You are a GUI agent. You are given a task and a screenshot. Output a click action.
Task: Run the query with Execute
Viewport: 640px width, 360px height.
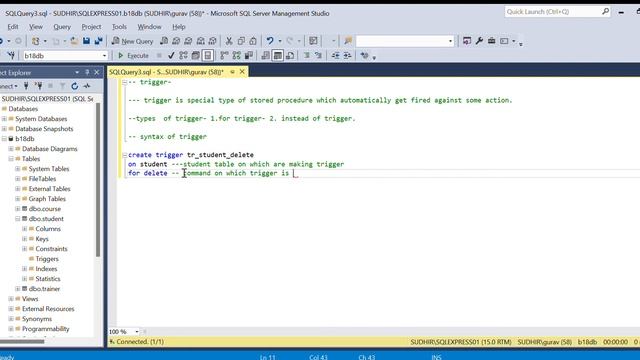click(133, 56)
